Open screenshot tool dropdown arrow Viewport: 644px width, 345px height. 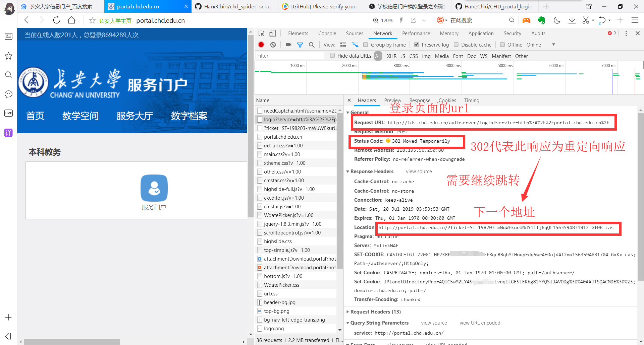coord(593,20)
